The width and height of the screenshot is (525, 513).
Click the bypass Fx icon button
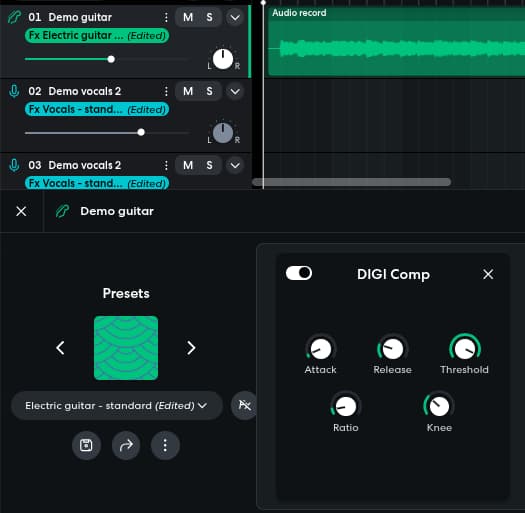point(244,405)
